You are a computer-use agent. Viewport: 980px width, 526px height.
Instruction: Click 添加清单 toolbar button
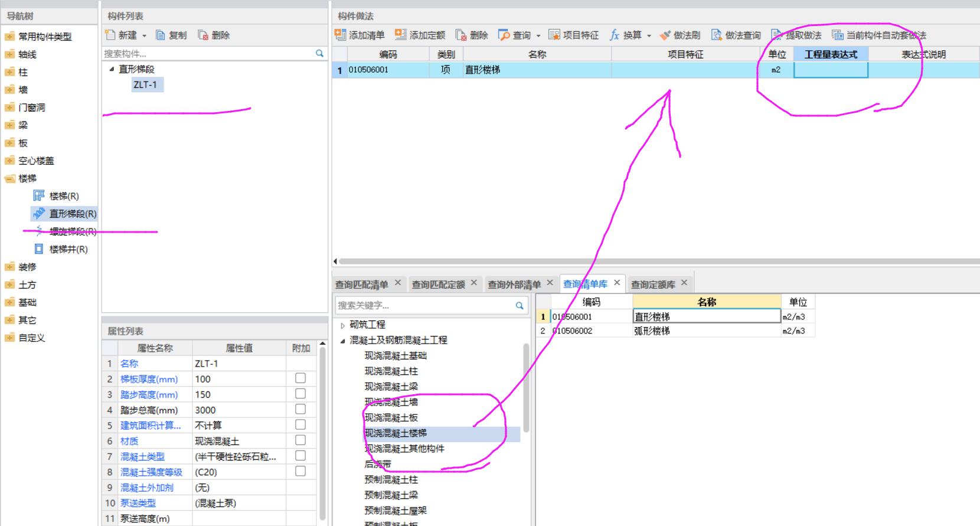tap(360, 35)
